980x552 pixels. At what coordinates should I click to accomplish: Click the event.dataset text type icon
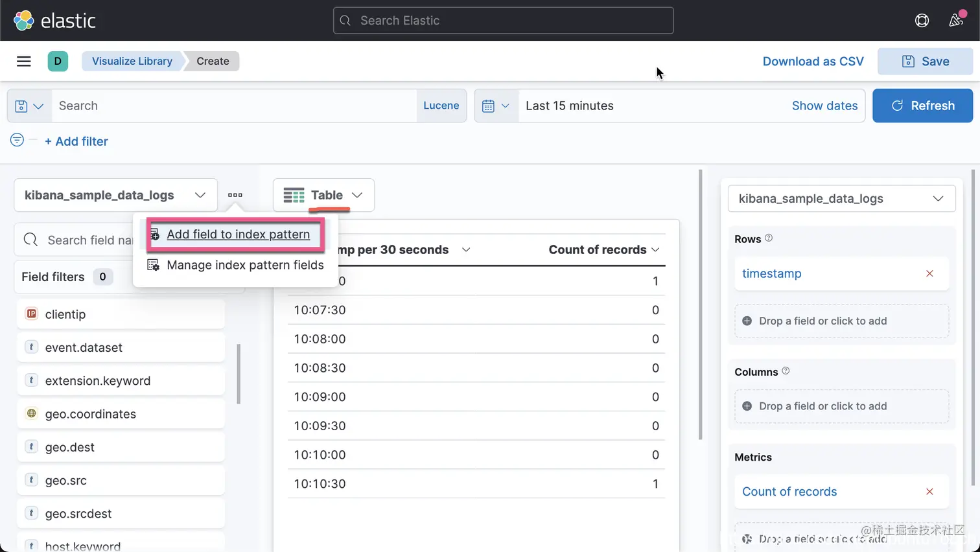(x=31, y=347)
